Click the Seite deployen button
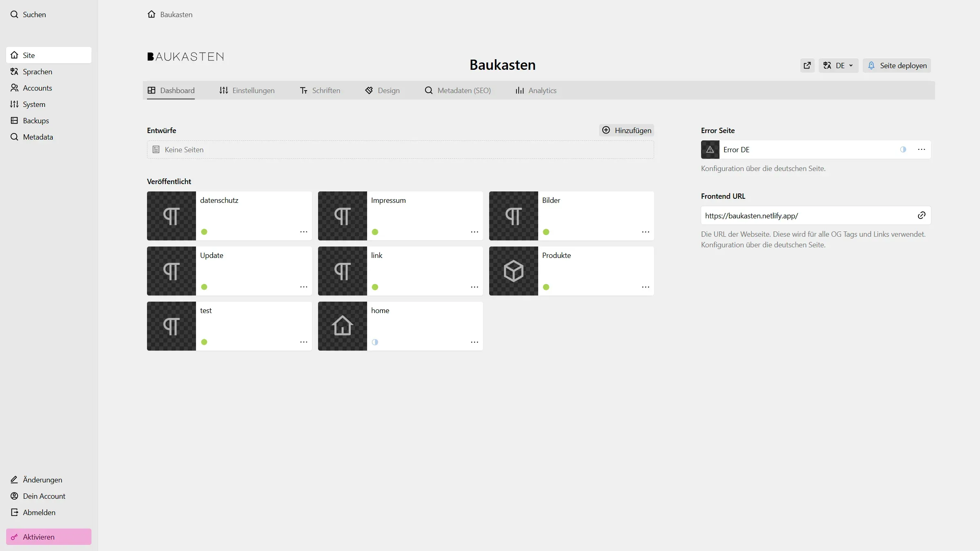 coord(897,65)
